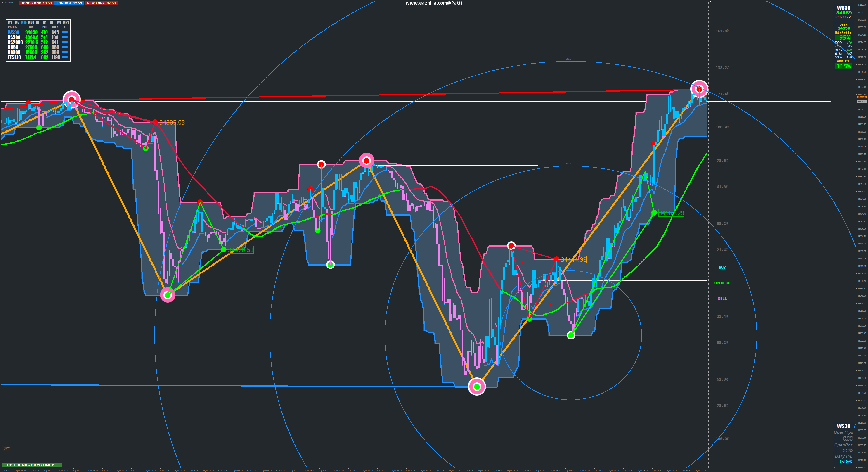The image size is (868, 472).
Task: Open US500 symbol in pairs panel
Action: pyautogui.click(x=14, y=37)
